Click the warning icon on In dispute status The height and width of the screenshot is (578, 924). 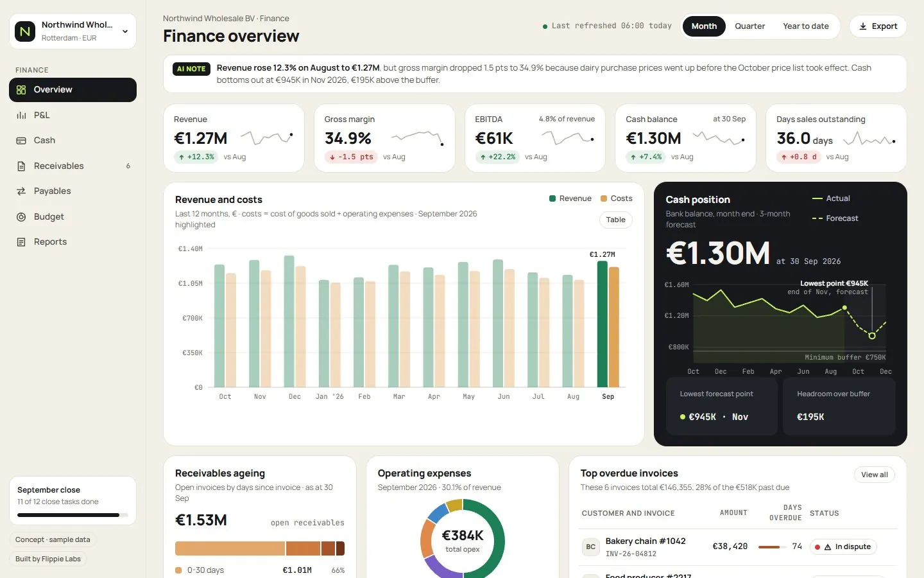828,547
